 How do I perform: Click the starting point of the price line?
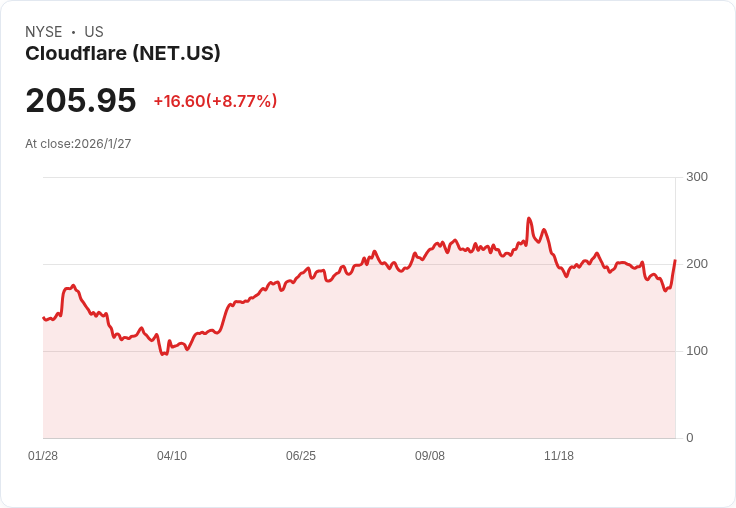click(x=44, y=318)
